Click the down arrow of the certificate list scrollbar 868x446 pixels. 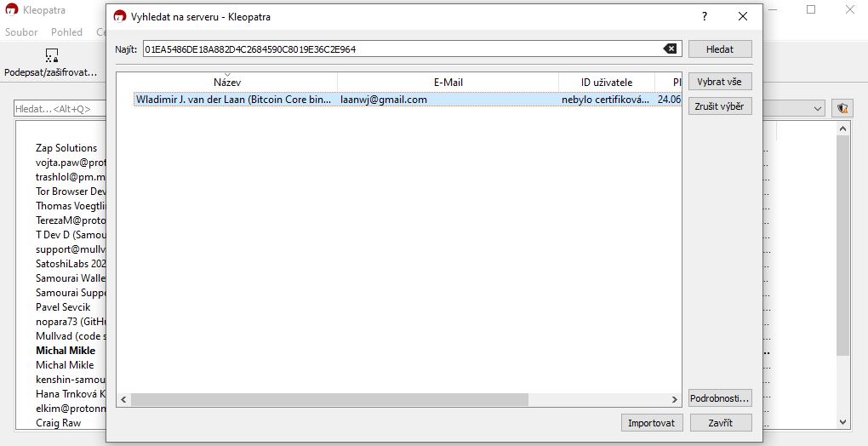pos(843,422)
